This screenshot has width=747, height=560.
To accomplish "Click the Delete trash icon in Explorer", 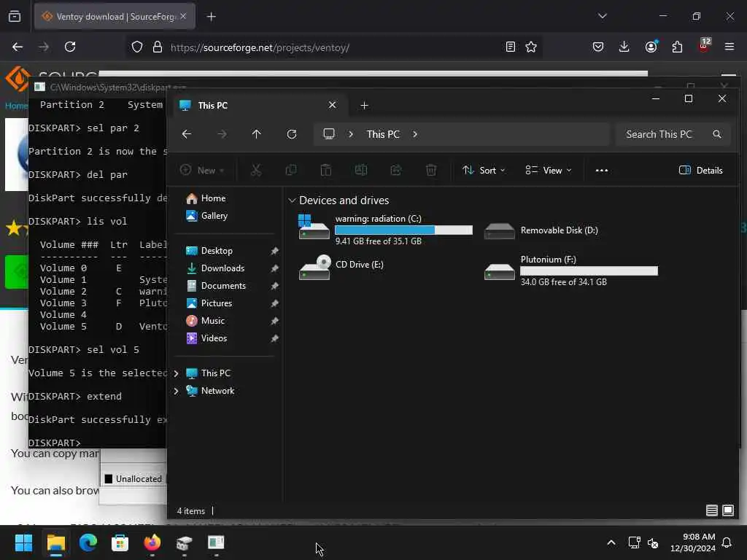I will click(x=430, y=170).
